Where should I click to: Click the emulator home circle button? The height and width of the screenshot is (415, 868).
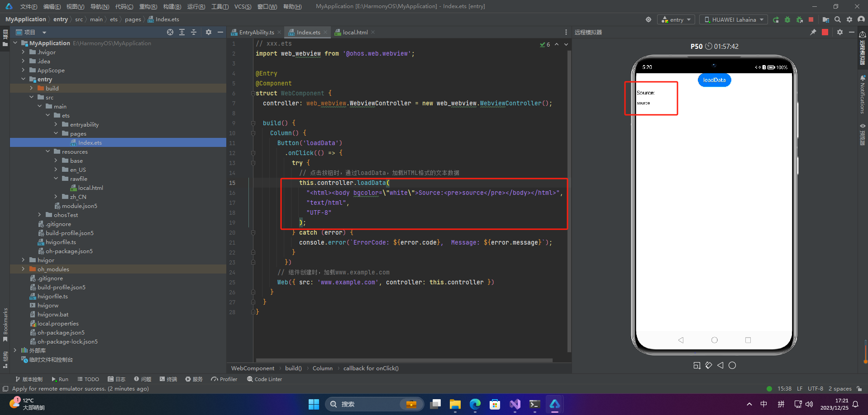click(x=732, y=365)
